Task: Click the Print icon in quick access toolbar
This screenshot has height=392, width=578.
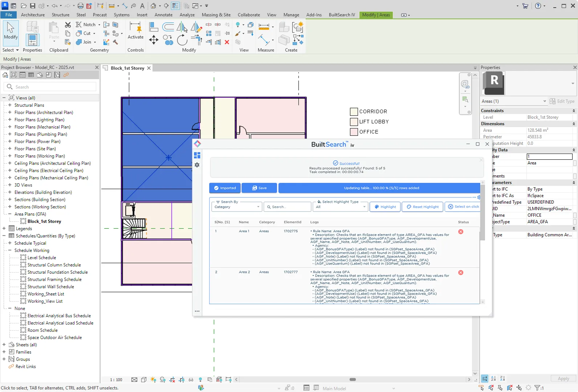Action: (81, 6)
